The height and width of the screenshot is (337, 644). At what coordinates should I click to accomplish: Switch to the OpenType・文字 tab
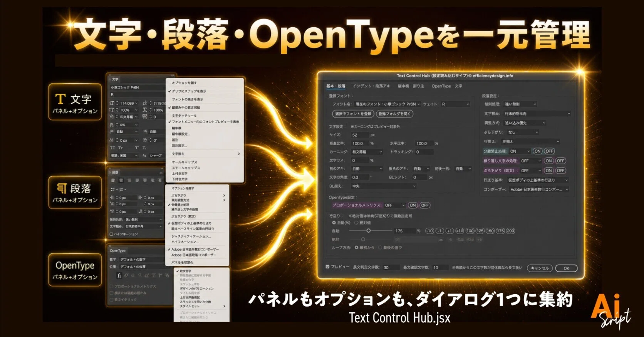[x=447, y=86]
